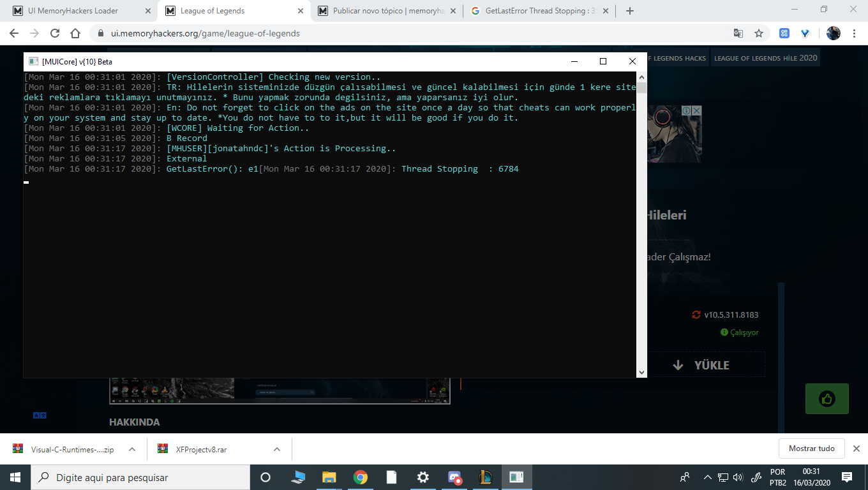Open Chrome profile avatar
The width and height of the screenshot is (868, 490).
click(834, 33)
